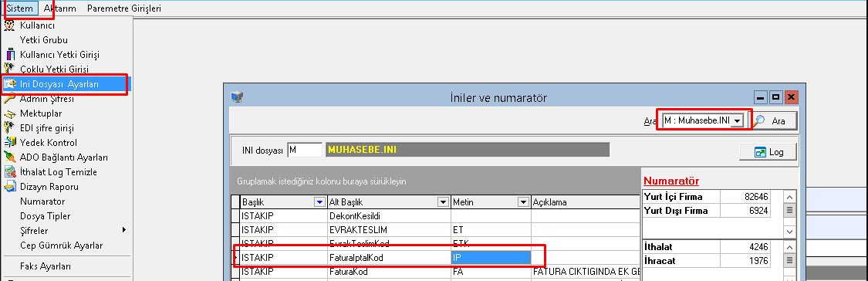Select the highlighted IP cell
Viewport: 868px width, 281px height.
click(x=491, y=258)
